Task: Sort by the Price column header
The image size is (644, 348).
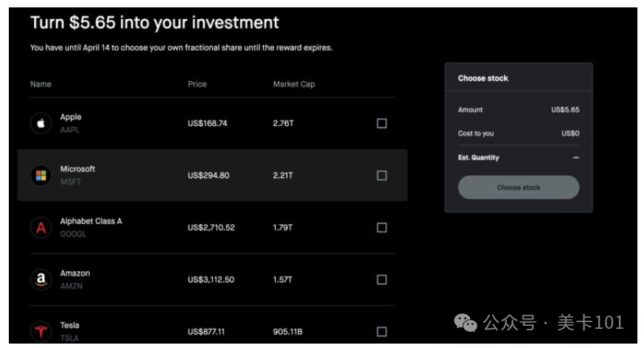Action: (x=197, y=84)
